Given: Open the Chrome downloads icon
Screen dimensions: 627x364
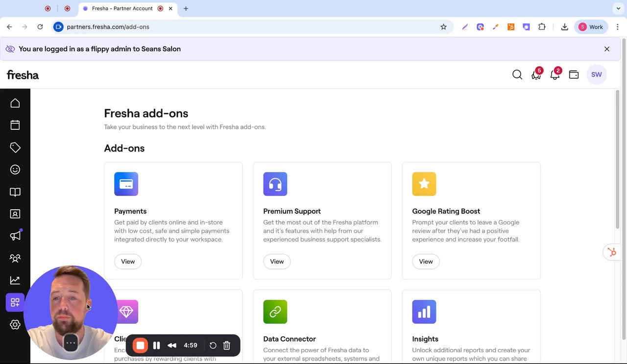Looking at the screenshot, I should pos(565,27).
